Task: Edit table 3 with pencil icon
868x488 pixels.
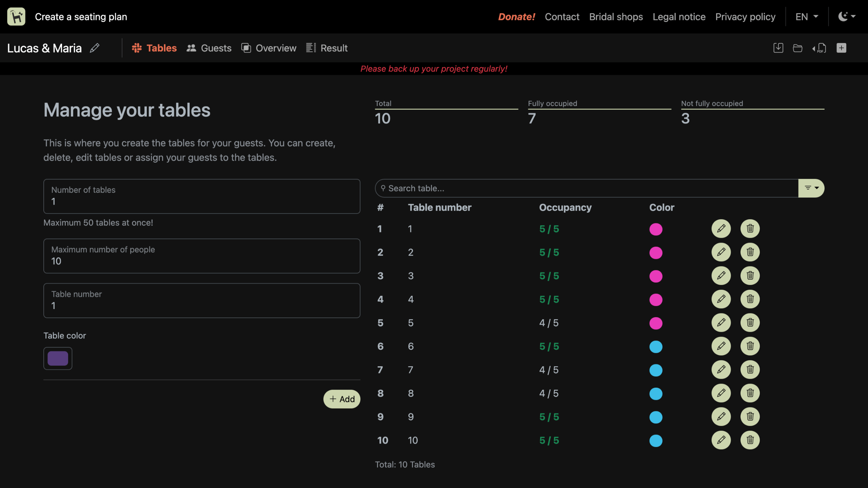Action: point(721,276)
